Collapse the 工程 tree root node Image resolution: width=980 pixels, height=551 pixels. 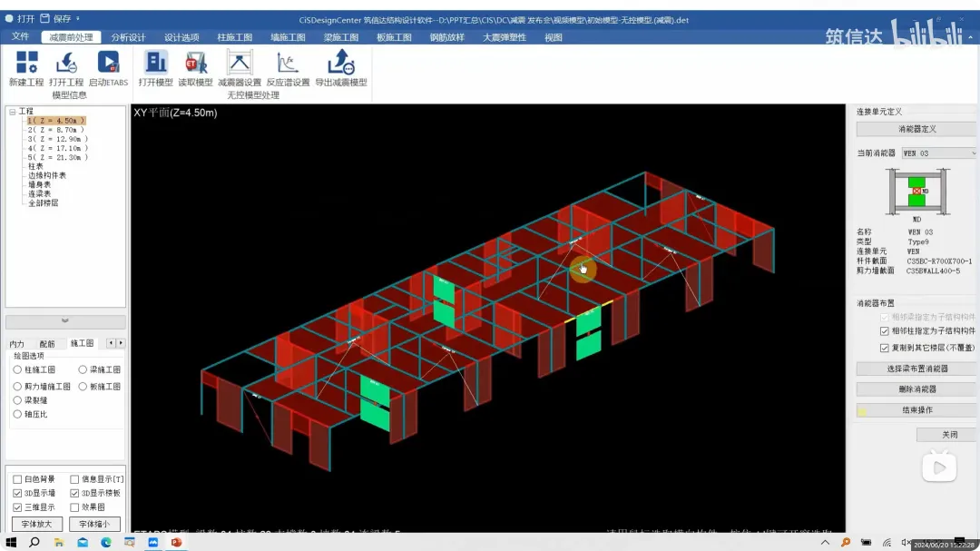point(12,112)
